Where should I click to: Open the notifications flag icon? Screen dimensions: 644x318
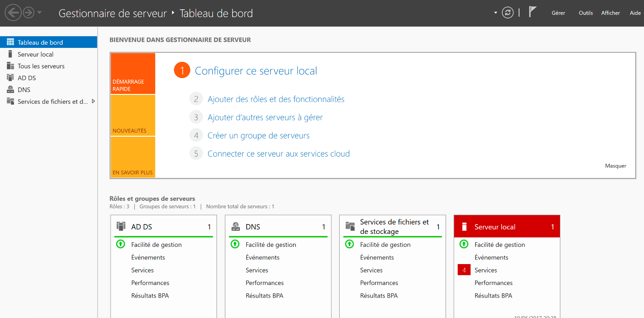532,13
